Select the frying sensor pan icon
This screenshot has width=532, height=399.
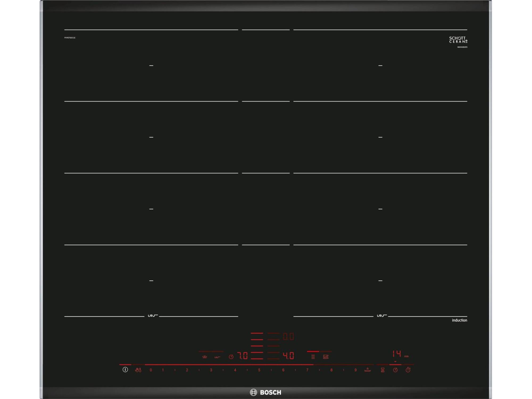[x=217, y=357]
